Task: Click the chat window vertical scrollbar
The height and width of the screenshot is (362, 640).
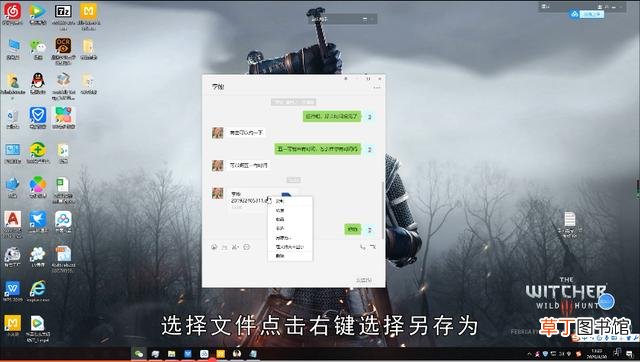Action: click(x=382, y=210)
